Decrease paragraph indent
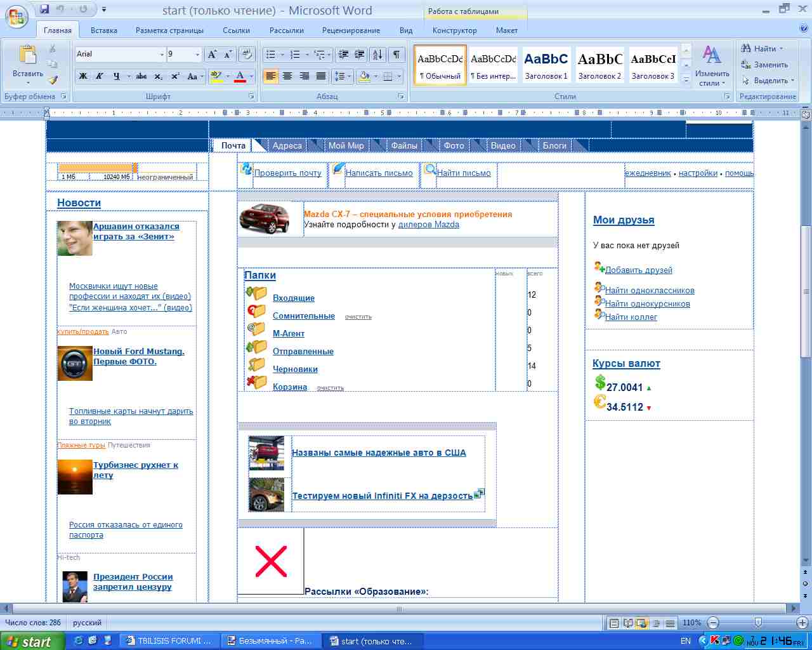The height and width of the screenshot is (650, 812). [x=343, y=55]
